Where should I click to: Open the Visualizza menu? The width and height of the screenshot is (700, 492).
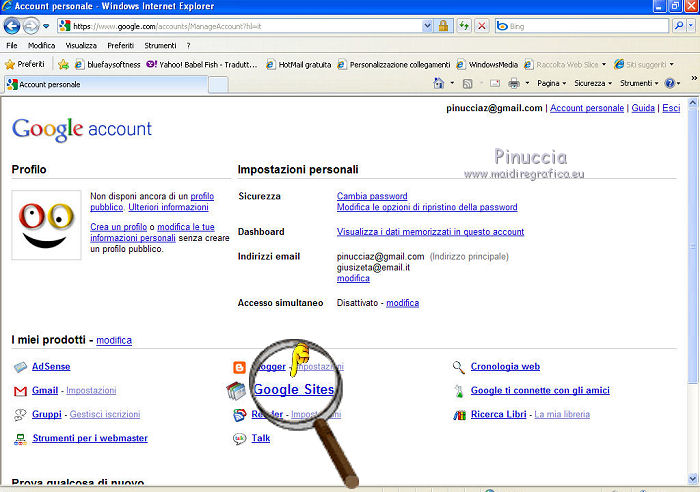(81, 46)
